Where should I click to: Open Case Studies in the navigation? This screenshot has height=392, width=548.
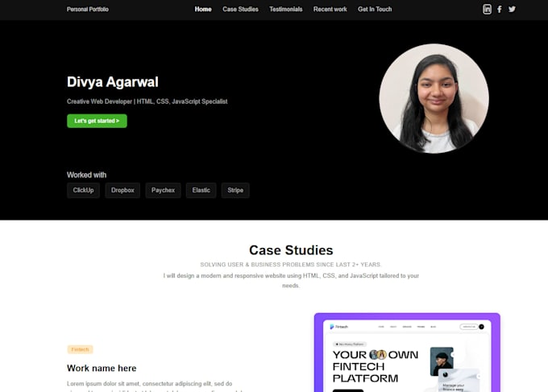(240, 10)
